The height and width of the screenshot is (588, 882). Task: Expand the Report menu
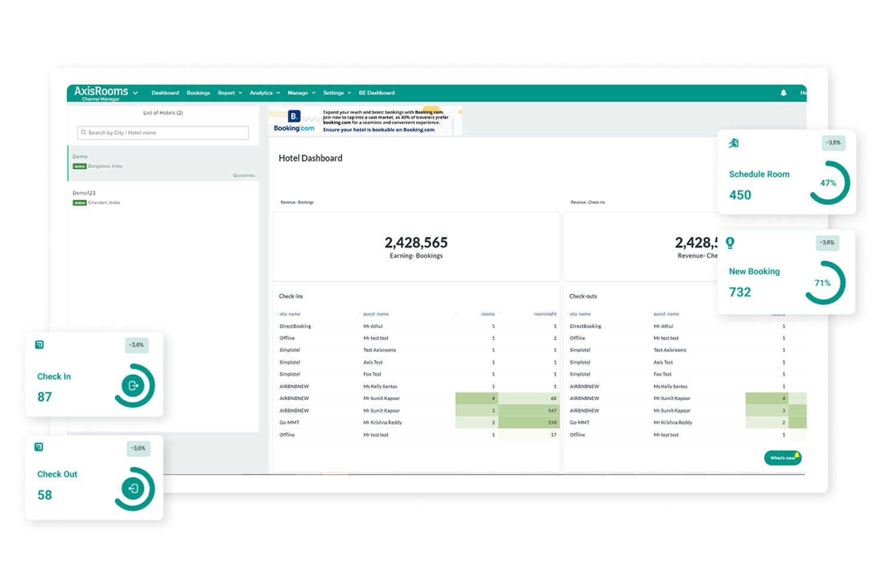coord(230,93)
